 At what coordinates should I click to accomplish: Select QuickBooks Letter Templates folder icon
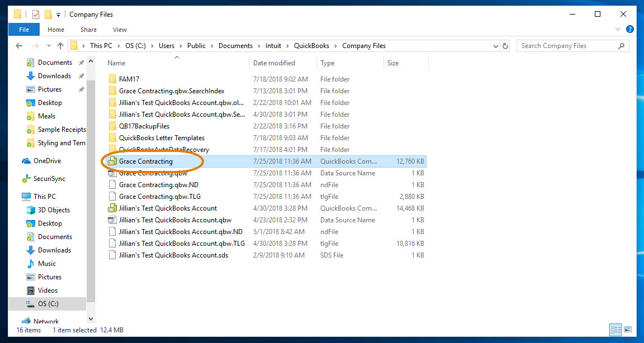pyautogui.click(x=112, y=138)
